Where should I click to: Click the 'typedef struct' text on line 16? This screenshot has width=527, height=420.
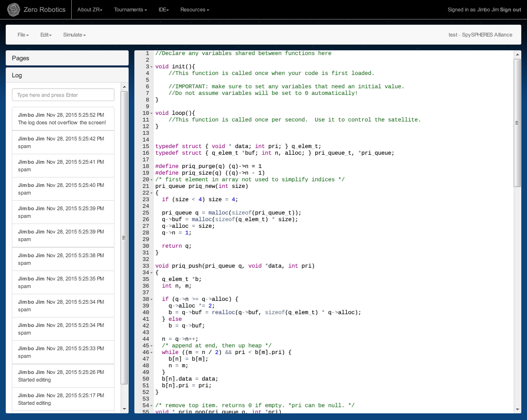(178, 153)
